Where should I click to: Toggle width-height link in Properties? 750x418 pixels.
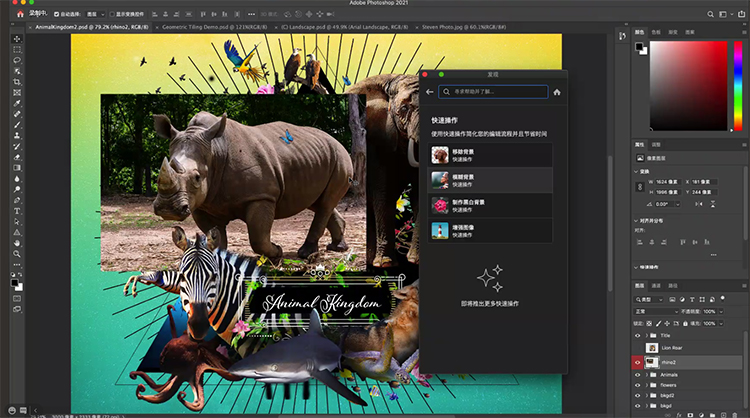tap(640, 187)
